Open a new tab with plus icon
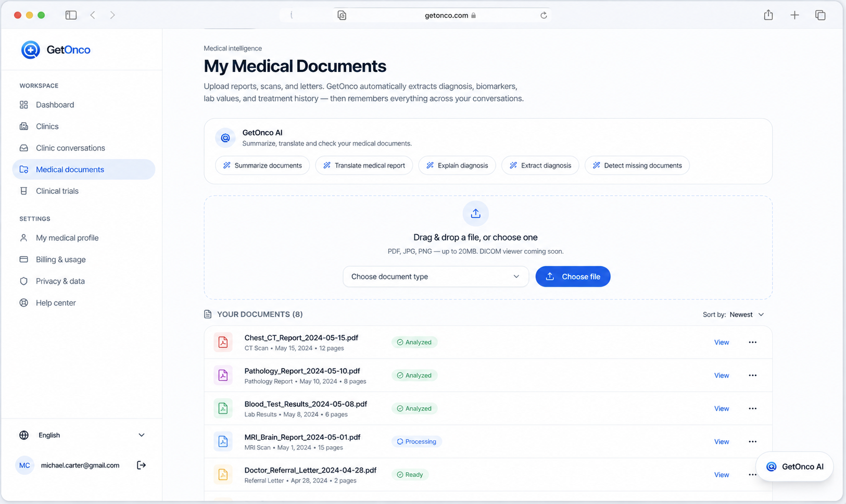 click(794, 15)
